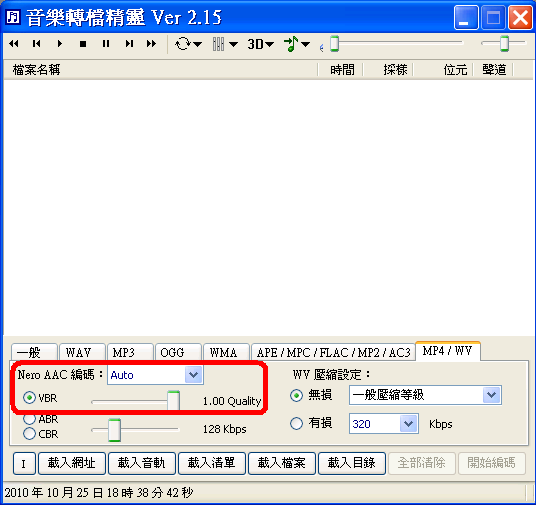
Task: Click the VBR quality slider handle
Action: [173, 400]
